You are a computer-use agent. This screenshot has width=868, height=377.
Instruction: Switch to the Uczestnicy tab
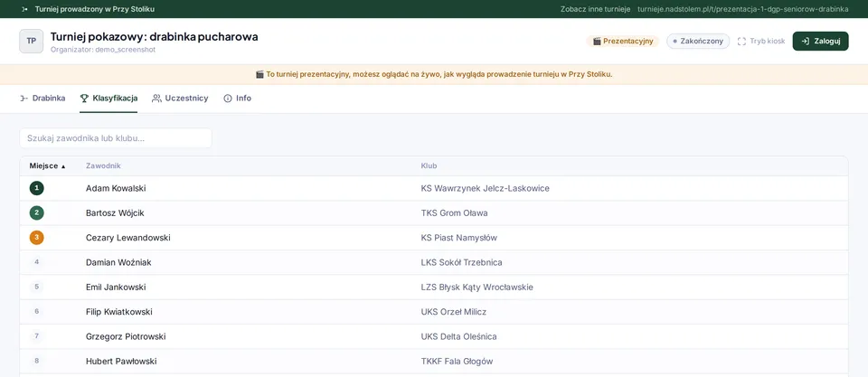180,99
